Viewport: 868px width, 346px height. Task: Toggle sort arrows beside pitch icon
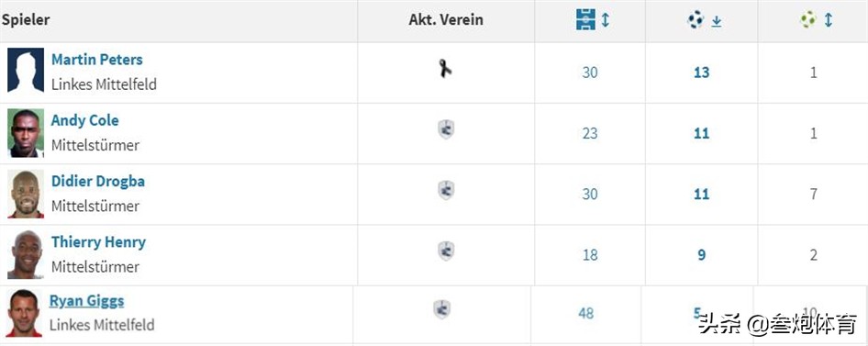point(605,20)
